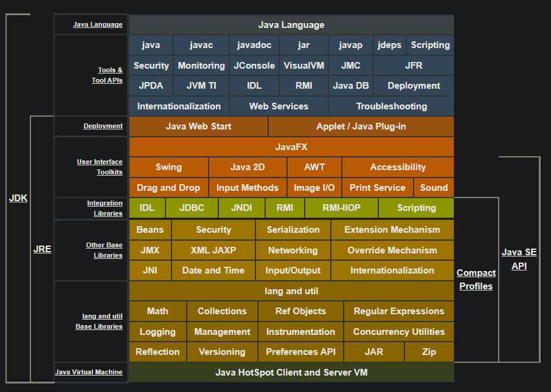Open the JDBC cell
Image resolution: width=551 pixels, height=392 pixels.
coord(192,208)
